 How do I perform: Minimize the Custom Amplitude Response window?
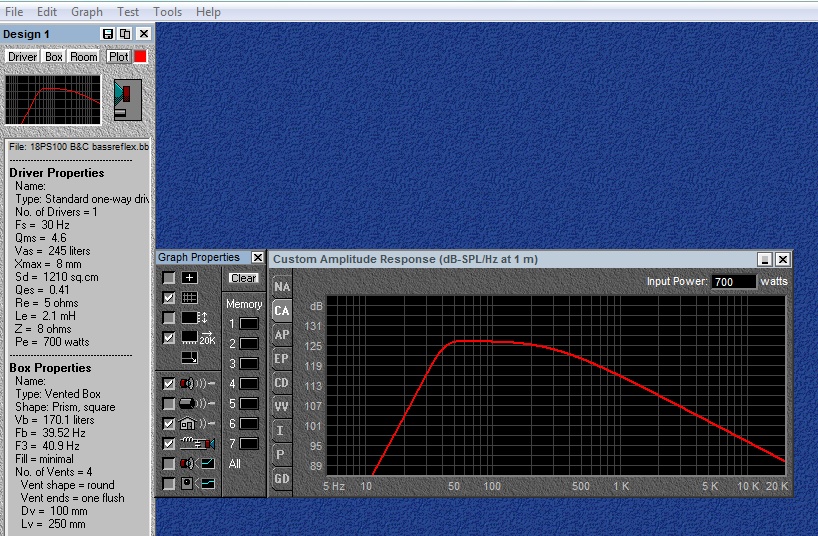[764, 259]
